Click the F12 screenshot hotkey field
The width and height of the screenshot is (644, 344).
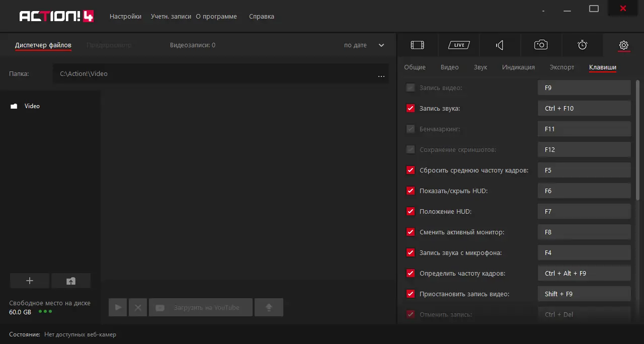tap(584, 149)
